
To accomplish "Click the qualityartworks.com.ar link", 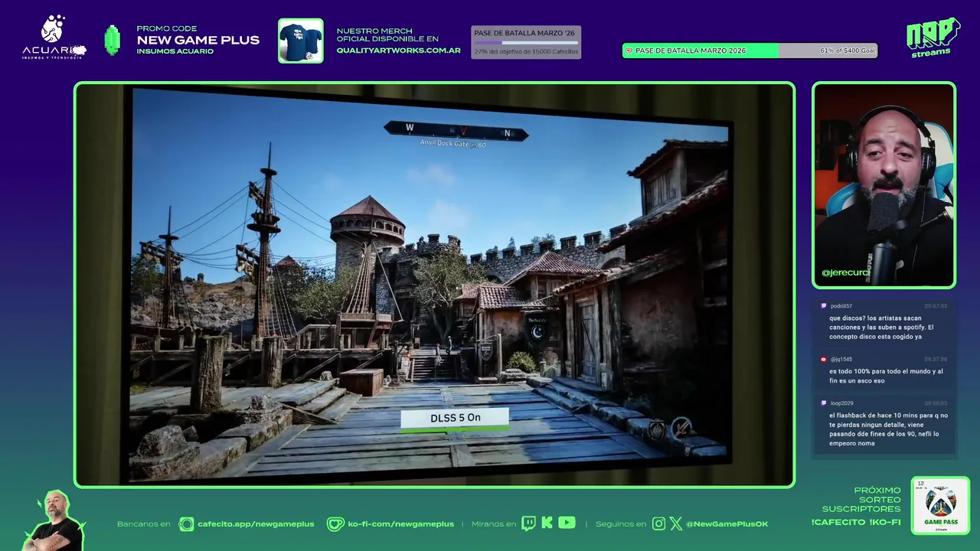I will [399, 51].
